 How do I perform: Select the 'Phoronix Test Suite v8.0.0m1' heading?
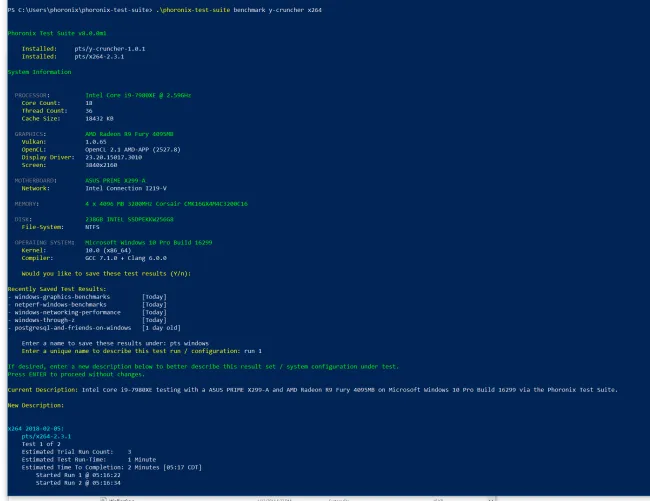coord(57,33)
